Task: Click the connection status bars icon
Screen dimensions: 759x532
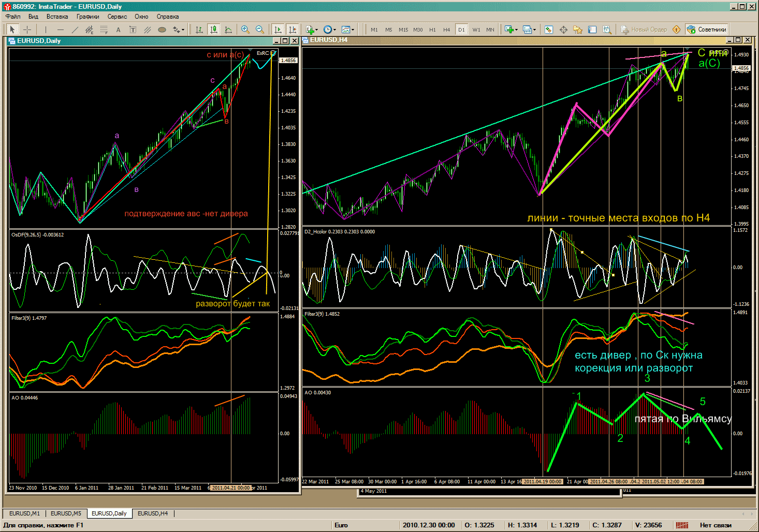Action: coord(682,525)
